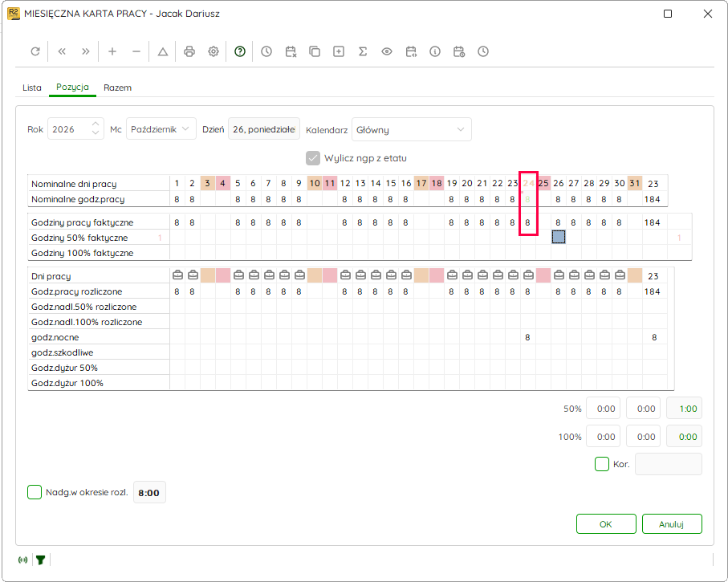Go to previous record with double-left chevron
This screenshot has height=582, width=728.
[62, 51]
